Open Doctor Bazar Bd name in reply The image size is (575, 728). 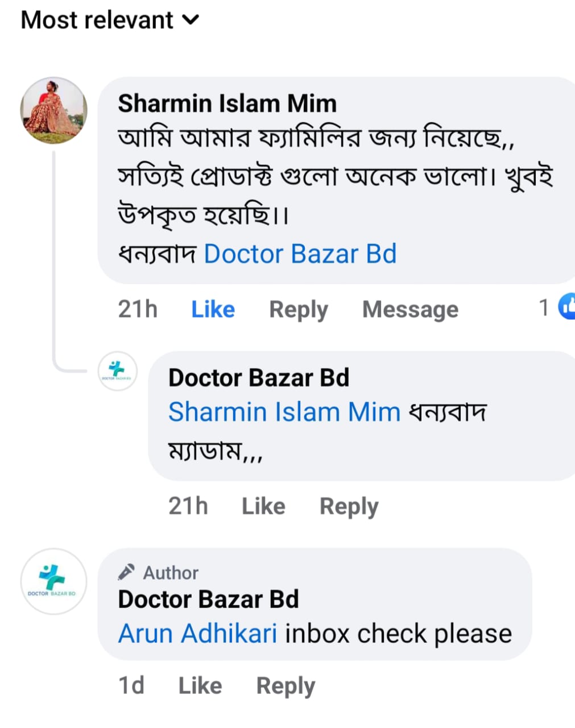(x=259, y=378)
